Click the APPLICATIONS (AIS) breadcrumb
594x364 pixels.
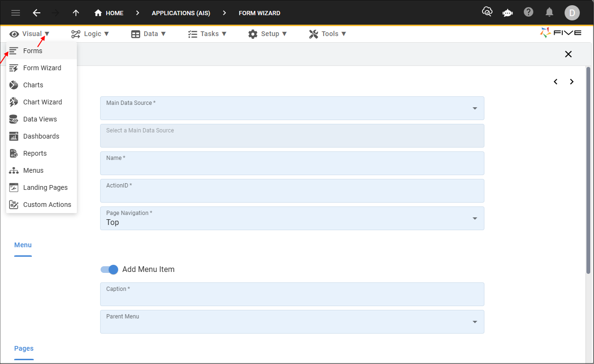(x=181, y=13)
